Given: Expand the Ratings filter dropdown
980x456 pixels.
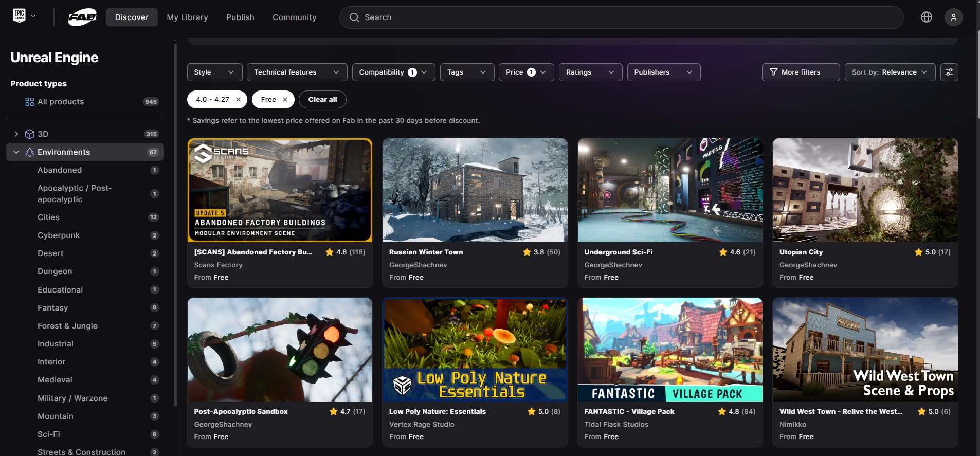Looking at the screenshot, I should (x=590, y=72).
